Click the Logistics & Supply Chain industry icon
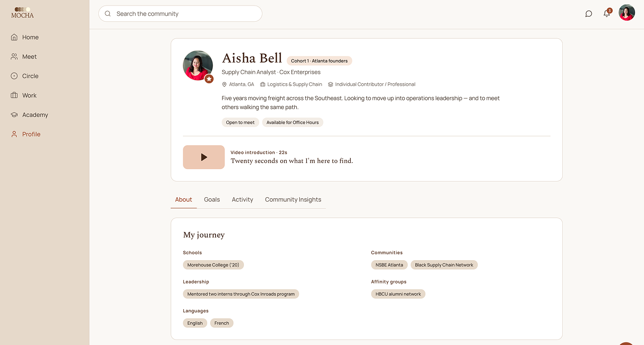The width and height of the screenshot is (644, 345). 263,84
